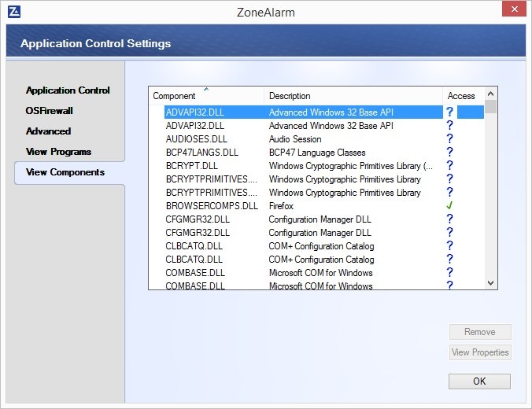Confirm with the OK button

[479, 381]
